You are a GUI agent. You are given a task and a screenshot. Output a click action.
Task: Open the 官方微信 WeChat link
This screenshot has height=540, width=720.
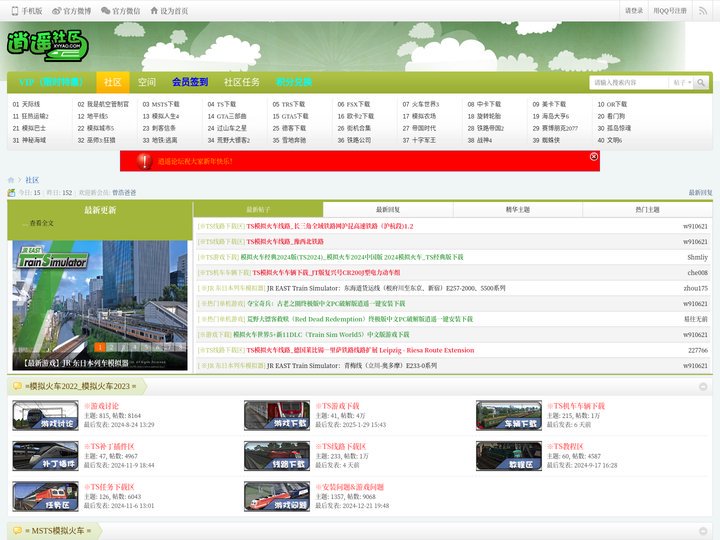[120, 11]
